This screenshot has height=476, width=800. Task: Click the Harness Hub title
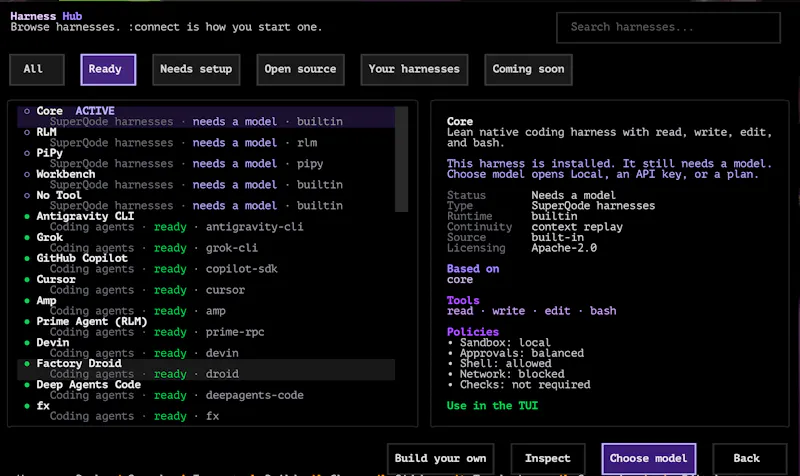tap(46, 16)
